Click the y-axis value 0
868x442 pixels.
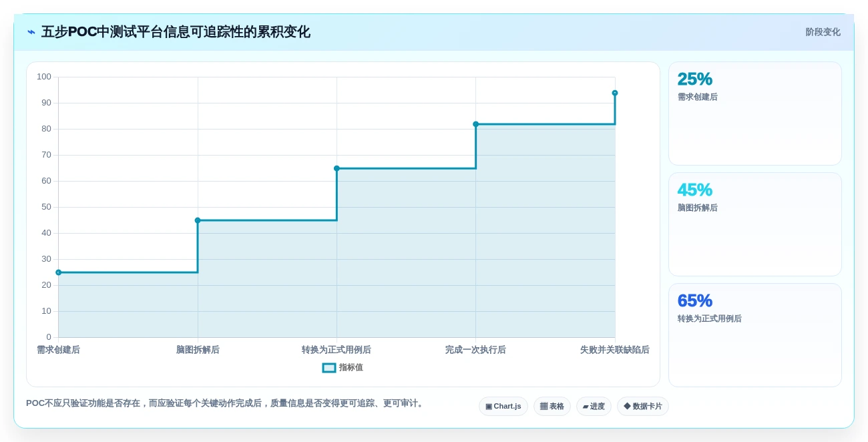click(49, 337)
